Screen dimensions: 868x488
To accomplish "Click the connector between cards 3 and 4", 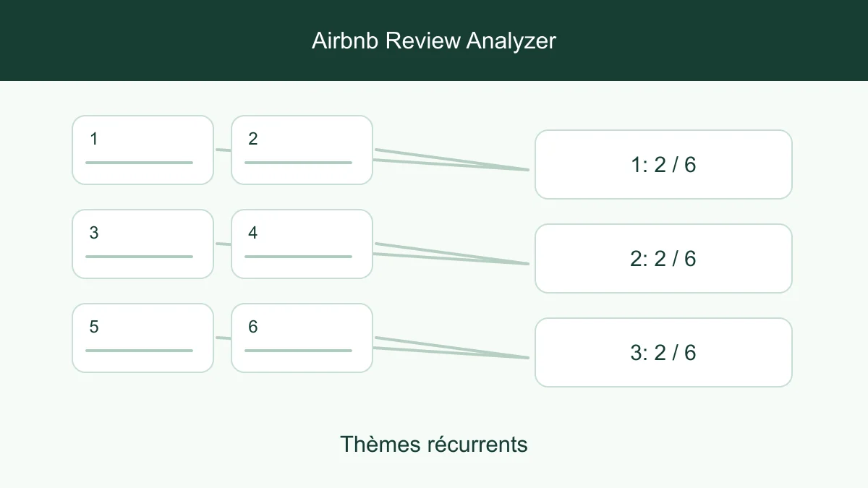I will (223, 244).
